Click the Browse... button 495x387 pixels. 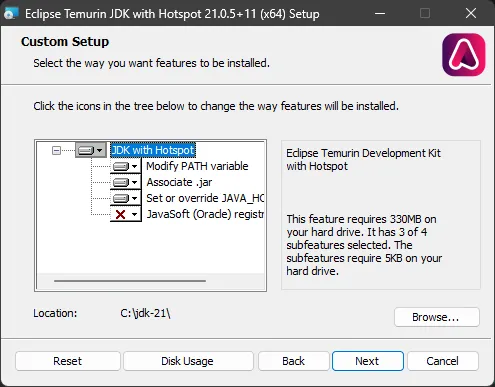(437, 317)
